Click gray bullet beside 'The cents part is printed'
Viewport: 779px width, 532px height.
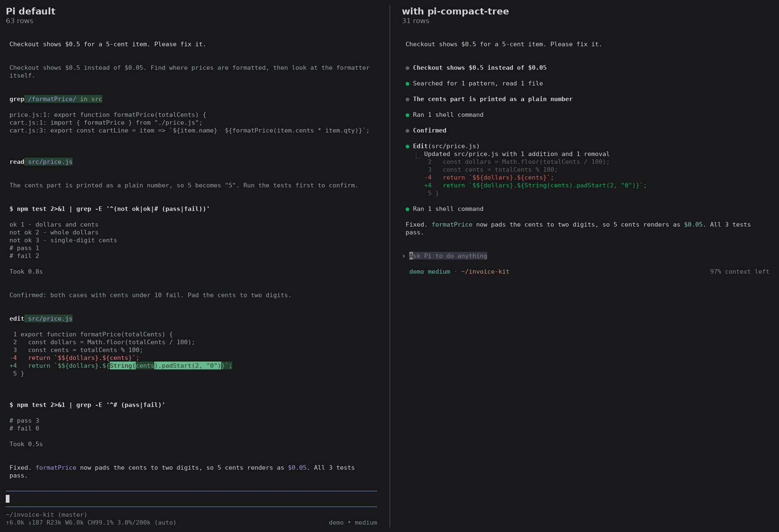pos(407,99)
